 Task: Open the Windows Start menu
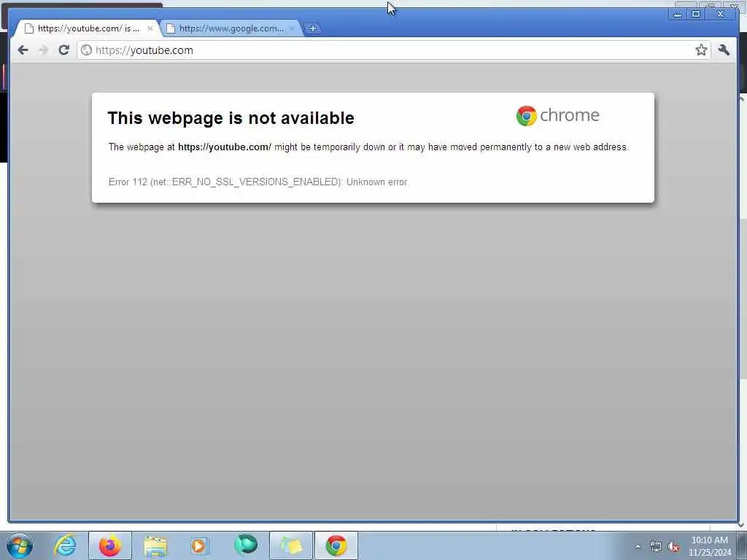pyautogui.click(x=20, y=545)
